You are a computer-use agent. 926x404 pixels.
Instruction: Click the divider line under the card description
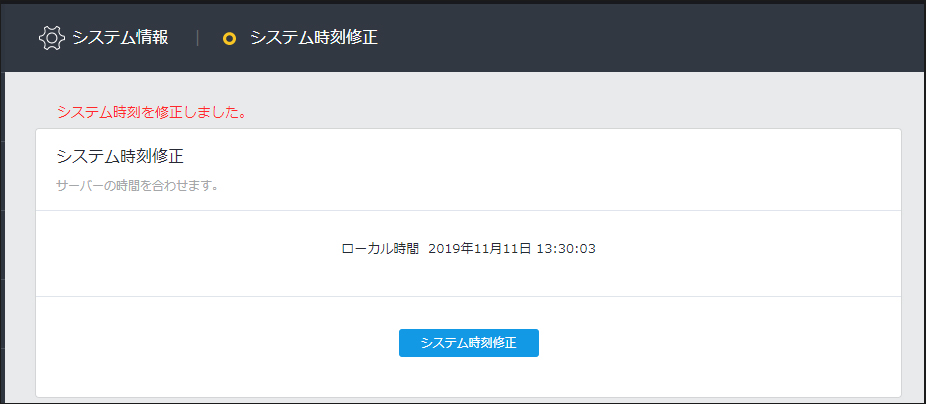(468, 210)
